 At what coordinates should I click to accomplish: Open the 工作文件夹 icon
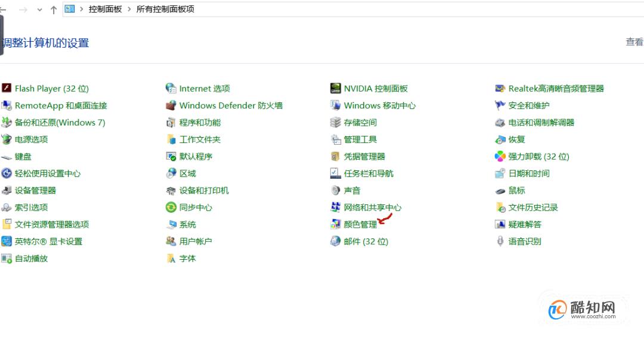tap(171, 139)
